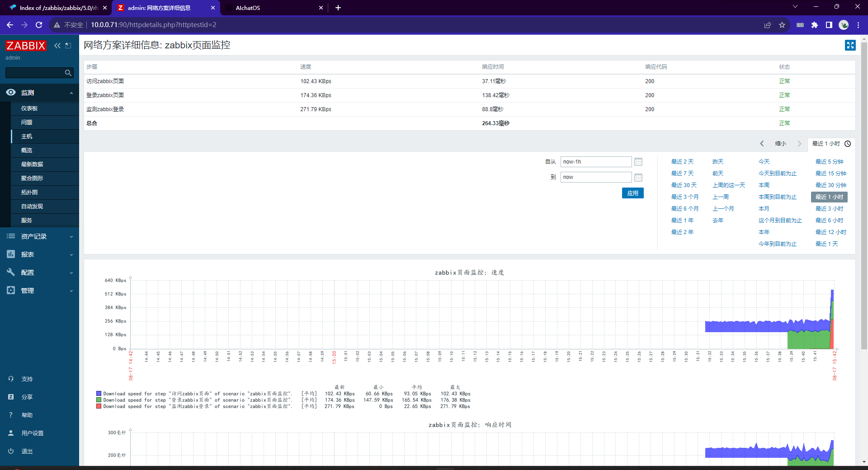Image resolution: width=868 pixels, height=470 pixels.
Task: Open 主机 in sidebar
Action: coord(27,136)
